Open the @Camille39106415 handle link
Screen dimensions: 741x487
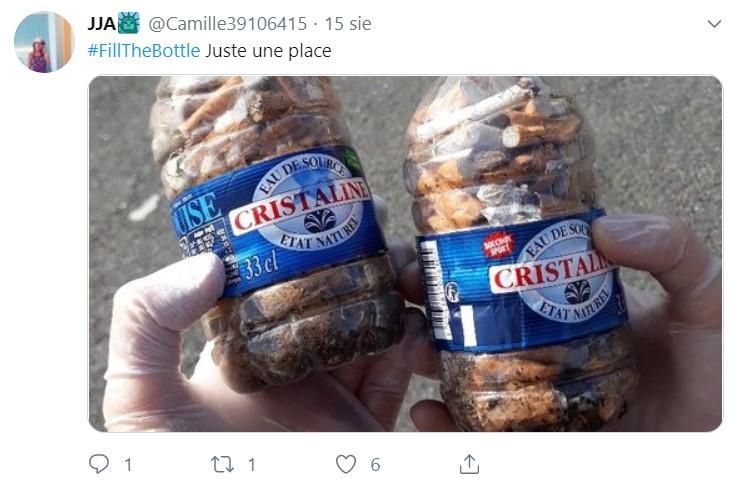click(228, 24)
